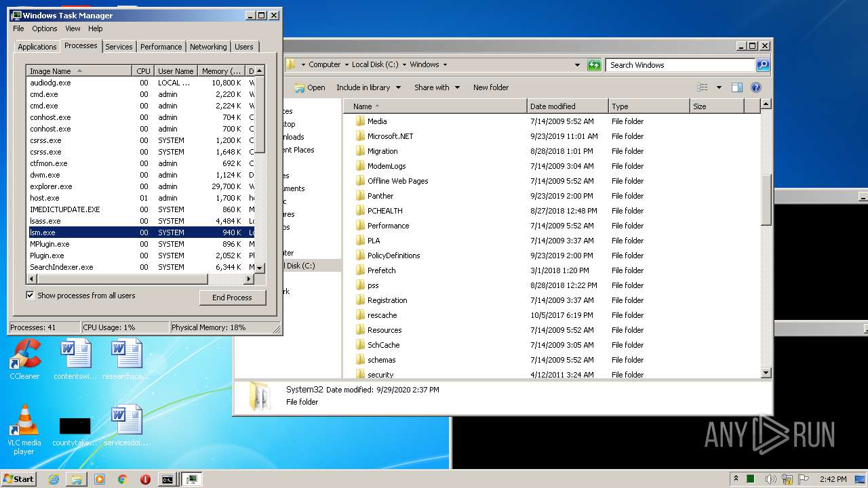Click Open in Explorer toolbar
Screen dimensions: 868x488
coord(310,87)
